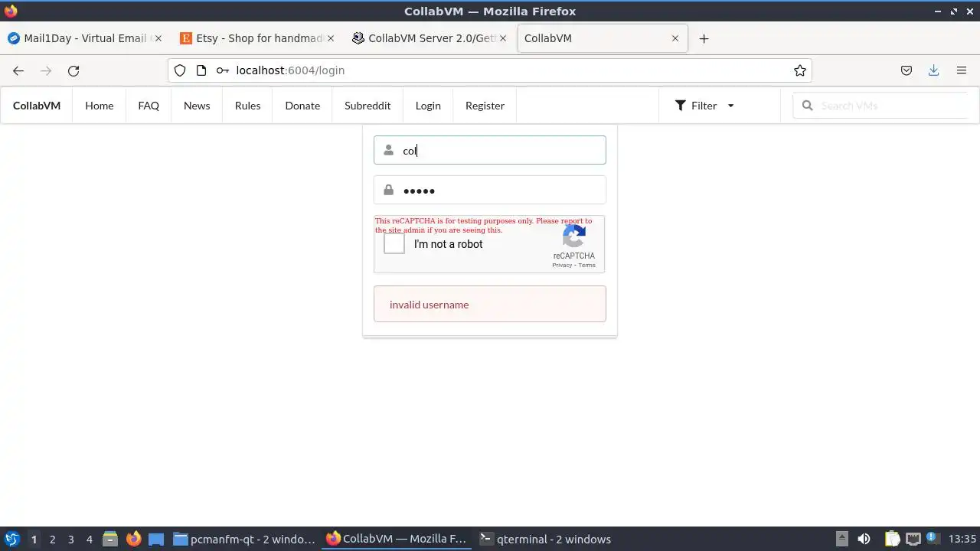Check the I'm not a robot checkbox
Viewport: 980px width, 551px height.
tap(394, 244)
